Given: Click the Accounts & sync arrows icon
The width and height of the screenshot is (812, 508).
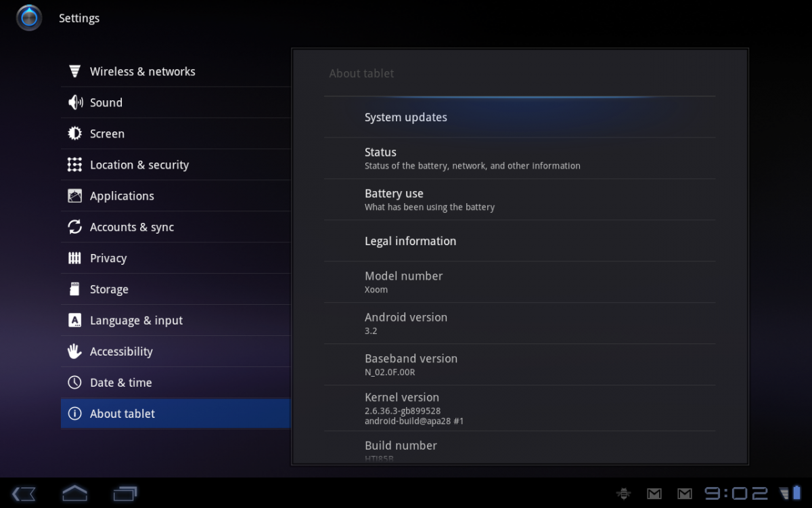Looking at the screenshot, I should click(75, 227).
